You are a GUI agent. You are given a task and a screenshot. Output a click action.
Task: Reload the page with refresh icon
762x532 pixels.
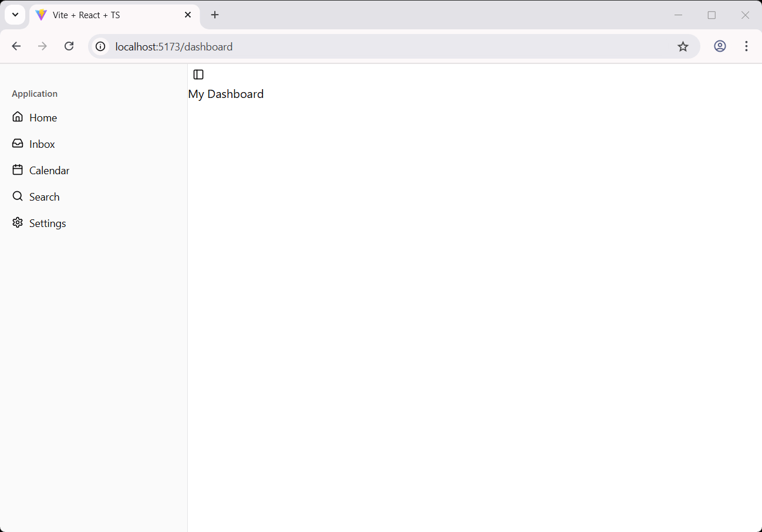pyautogui.click(x=69, y=46)
